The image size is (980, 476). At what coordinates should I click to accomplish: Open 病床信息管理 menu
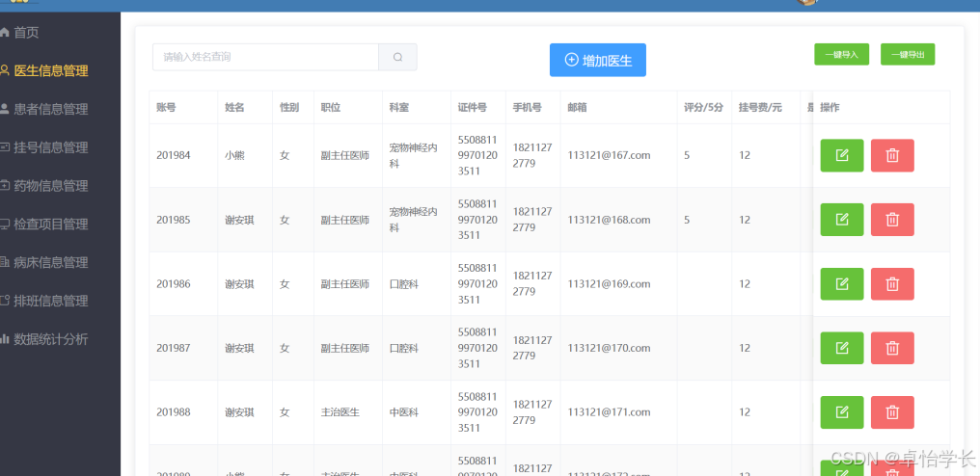(x=60, y=262)
